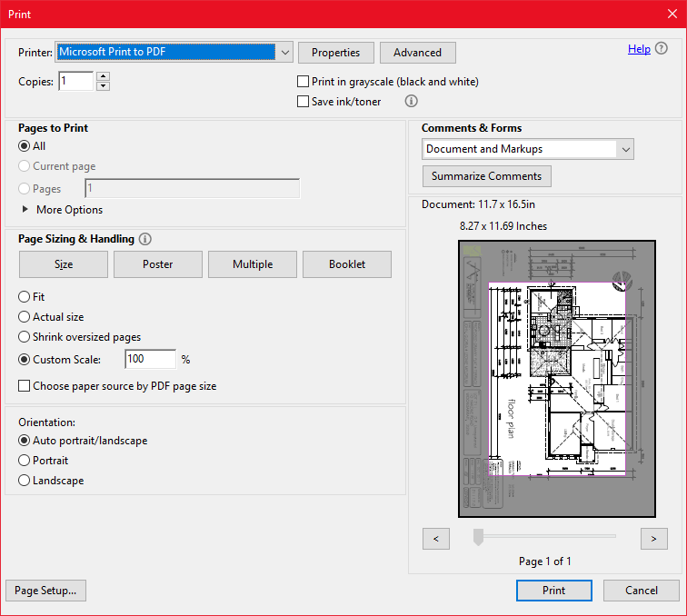
Task: Open the Comments & Forms dropdown
Action: pyautogui.click(x=624, y=149)
